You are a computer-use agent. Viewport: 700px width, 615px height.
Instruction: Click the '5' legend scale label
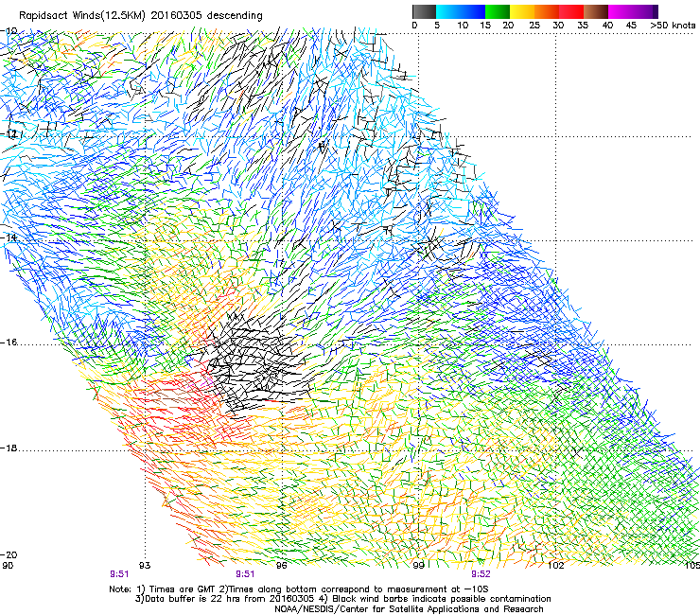437,26
